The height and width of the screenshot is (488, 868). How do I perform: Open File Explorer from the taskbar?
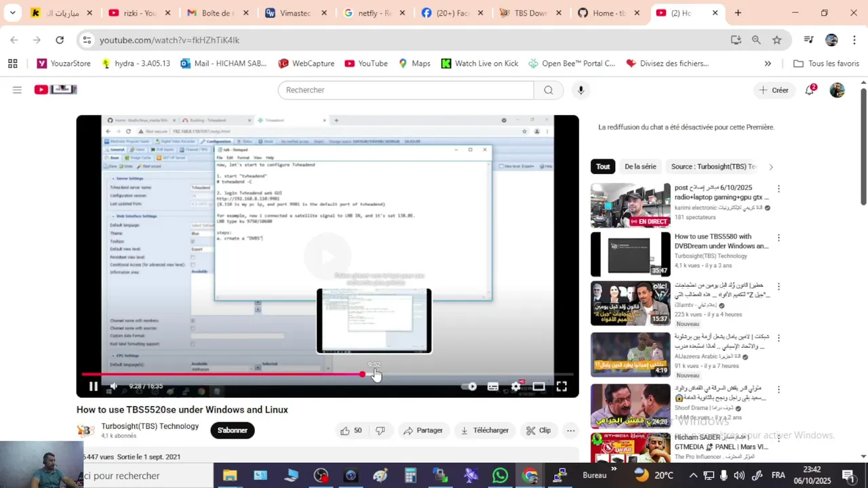click(230, 475)
